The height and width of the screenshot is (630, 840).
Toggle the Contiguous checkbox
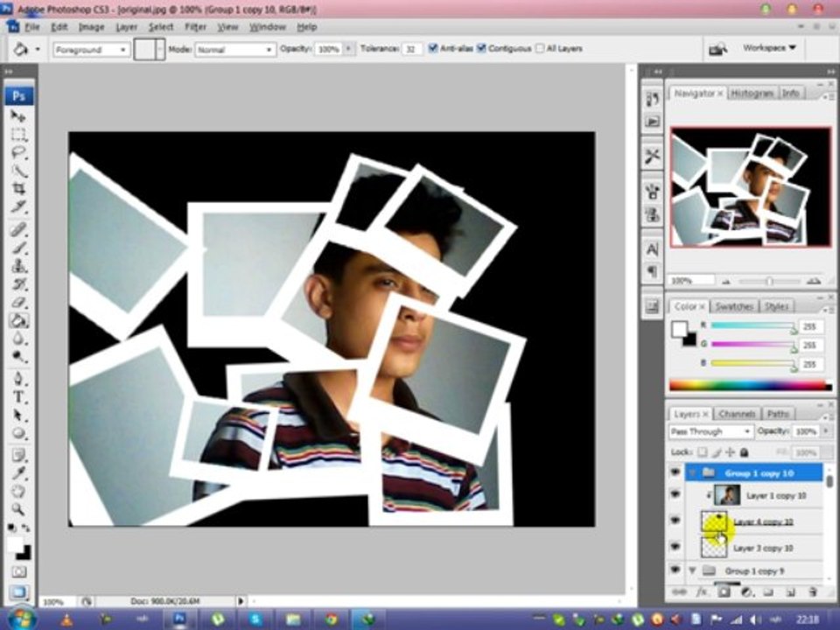tap(481, 48)
